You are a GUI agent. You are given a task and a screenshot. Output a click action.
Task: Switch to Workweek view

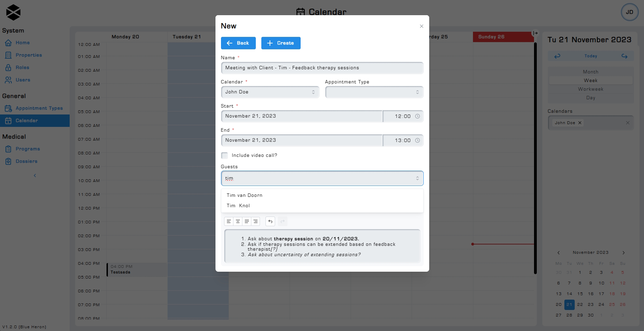(x=591, y=89)
